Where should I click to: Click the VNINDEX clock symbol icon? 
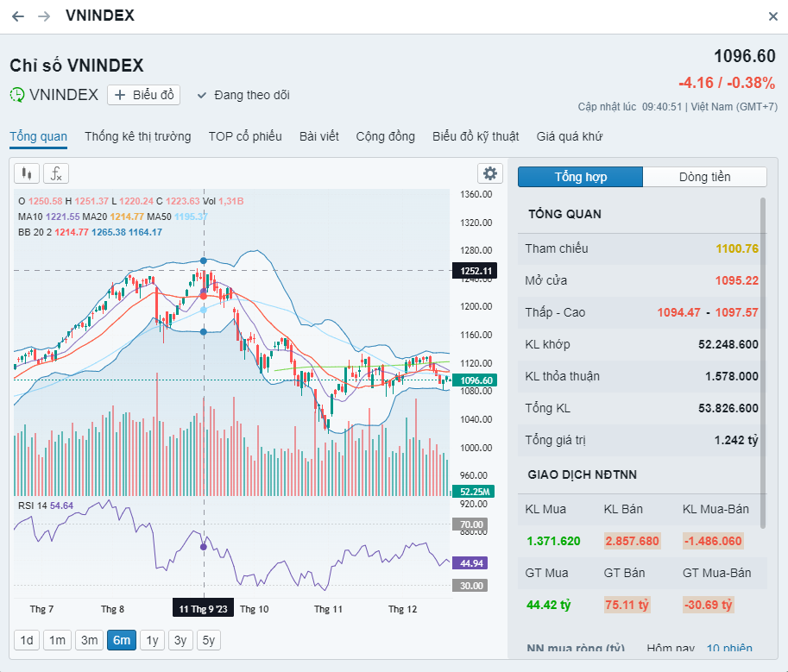click(17, 95)
